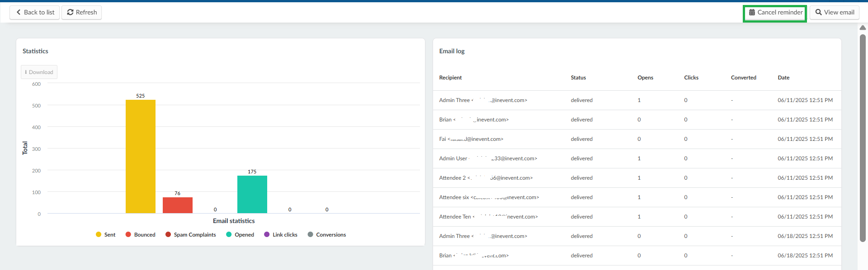Download the statistics chart
Image resolution: width=868 pixels, height=270 pixels.
(x=39, y=72)
